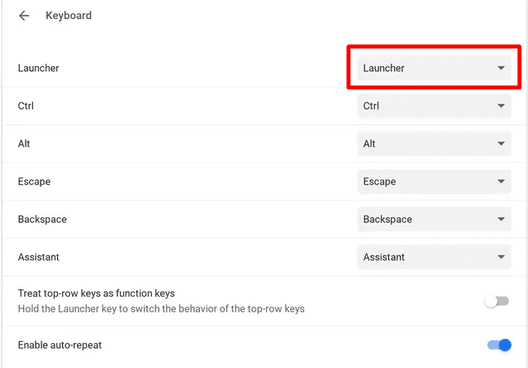Click the Enable auto-repeat label
Image resolution: width=528 pixels, height=368 pixels.
click(60, 345)
